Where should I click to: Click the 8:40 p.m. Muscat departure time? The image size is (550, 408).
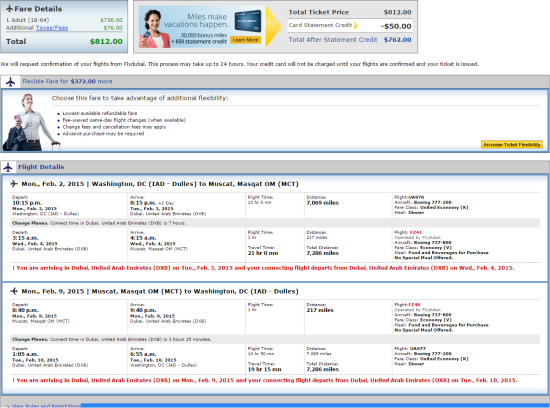tap(25, 310)
